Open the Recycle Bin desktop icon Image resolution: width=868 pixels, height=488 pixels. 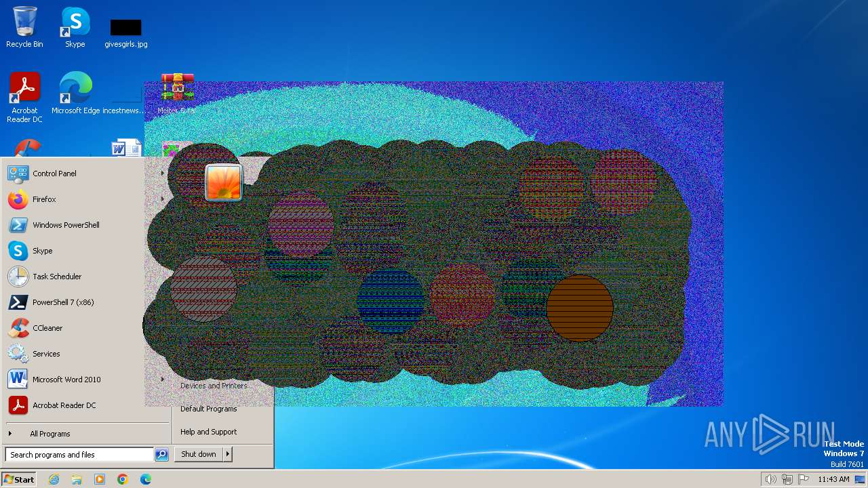24,27
